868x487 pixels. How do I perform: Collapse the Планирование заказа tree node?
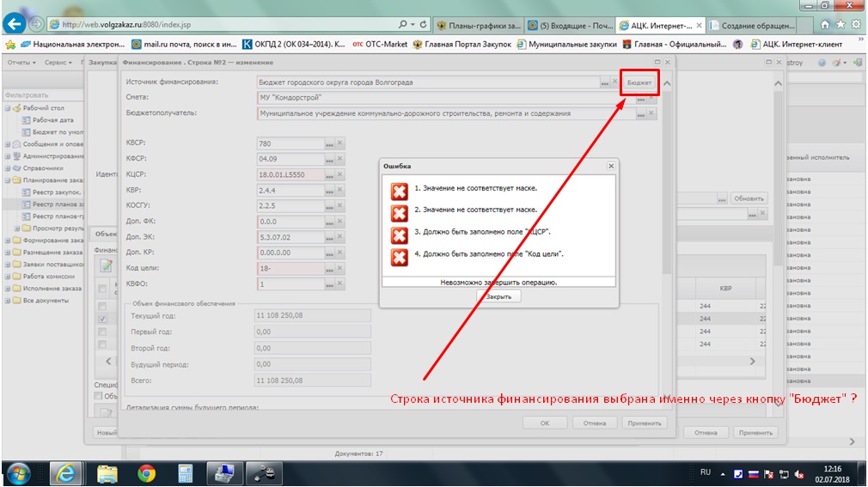click(x=8, y=181)
